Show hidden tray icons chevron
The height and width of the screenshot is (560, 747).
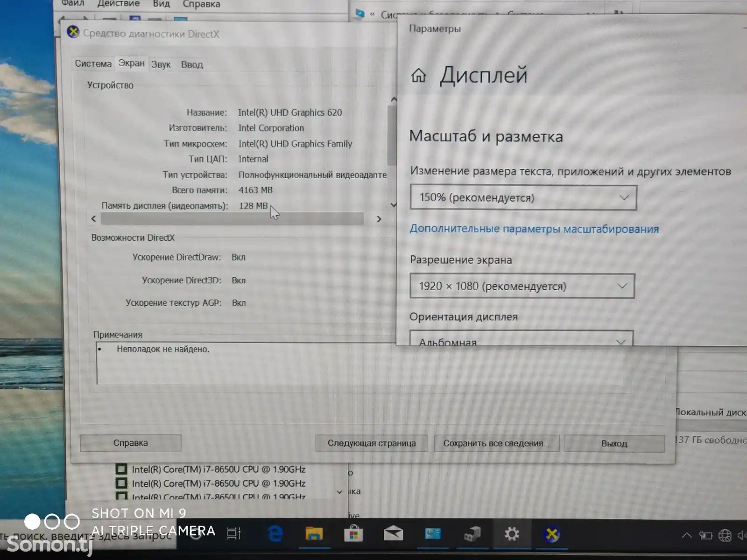(x=686, y=535)
